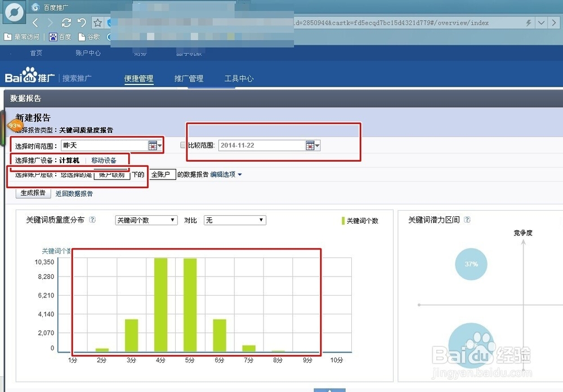Click the 5分 bar in the chart
Image resolution: width=563 pixels, height=392 pixels.
pyautogui.click(x=190, y=305)
